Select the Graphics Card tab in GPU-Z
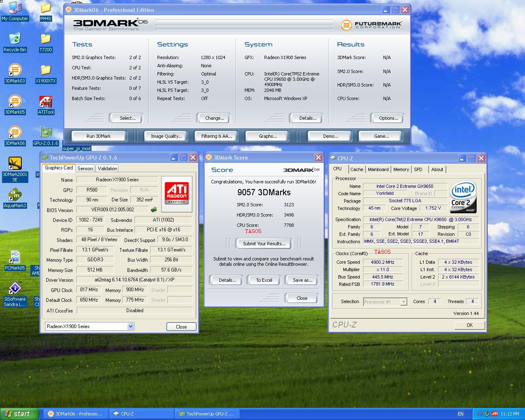 (x=59, y=168)
